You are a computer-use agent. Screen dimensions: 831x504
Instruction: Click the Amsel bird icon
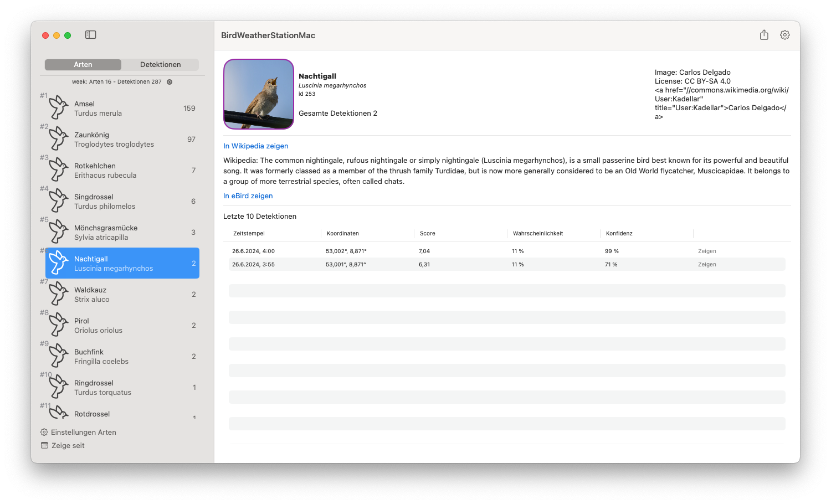57,108
